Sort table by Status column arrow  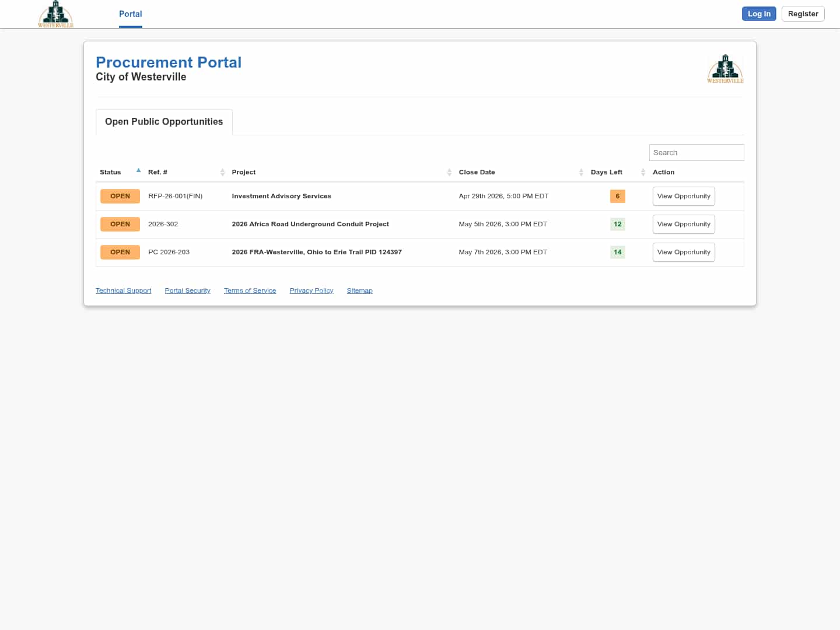coord(138,171)
